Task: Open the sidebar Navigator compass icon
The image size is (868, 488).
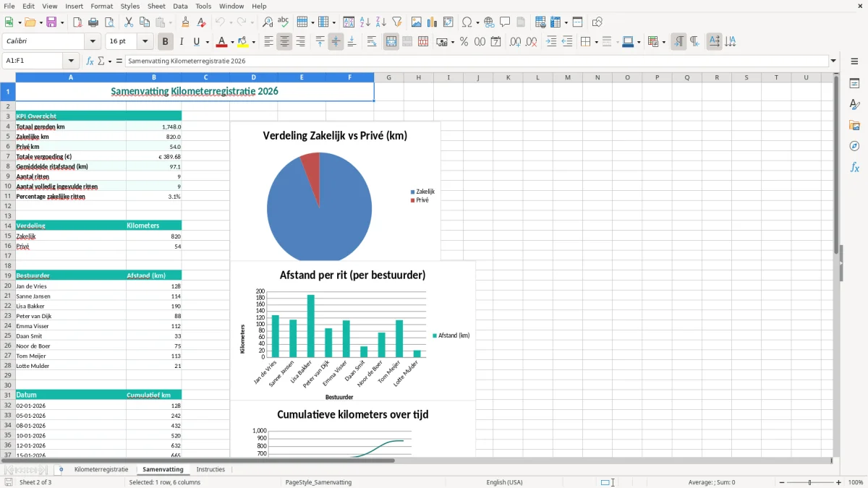Action: 854,147
